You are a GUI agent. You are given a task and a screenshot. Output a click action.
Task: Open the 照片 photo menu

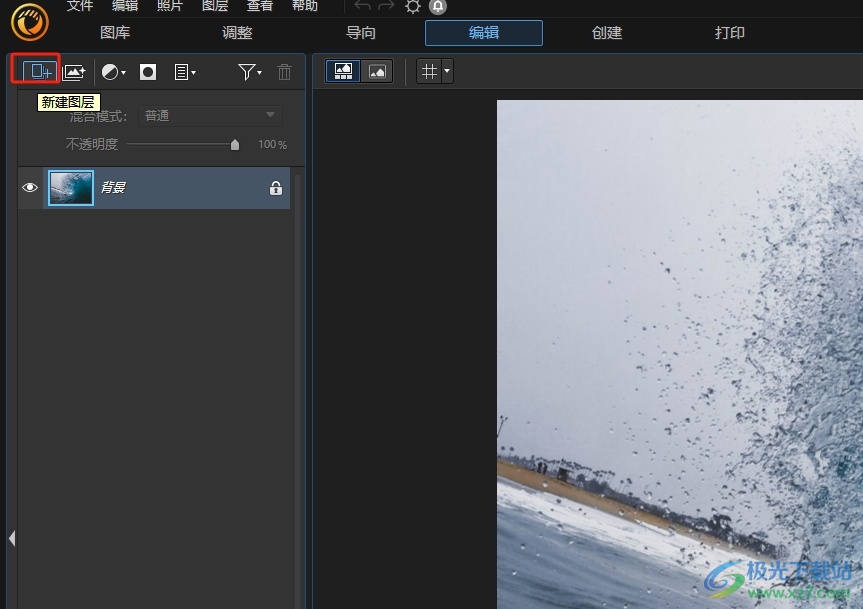[x=170, y=6]
